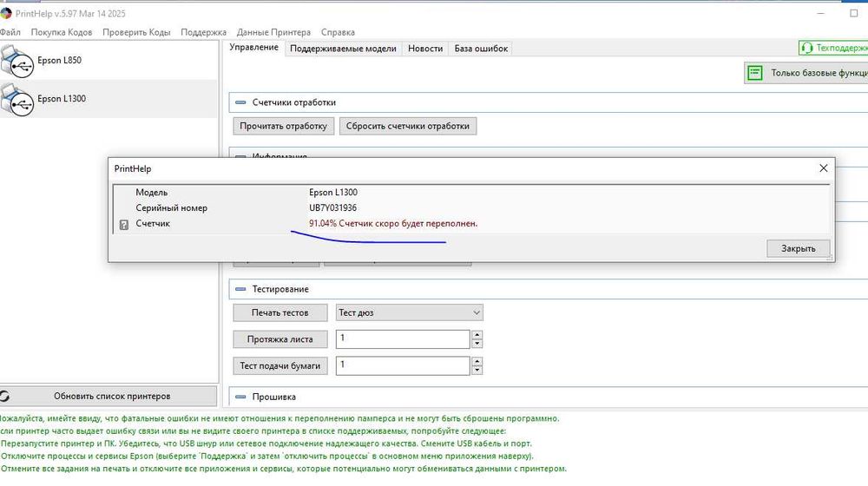Image resolution: width=868 pixels, height=486 pixels.
Task: Select the Epson L1300 printer icon
Action: coord(17,100)
